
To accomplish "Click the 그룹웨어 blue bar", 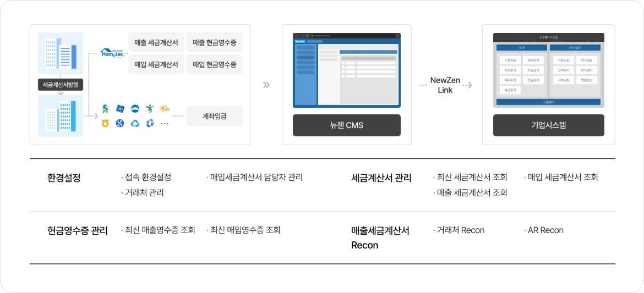I will click(x=549, y=102).
